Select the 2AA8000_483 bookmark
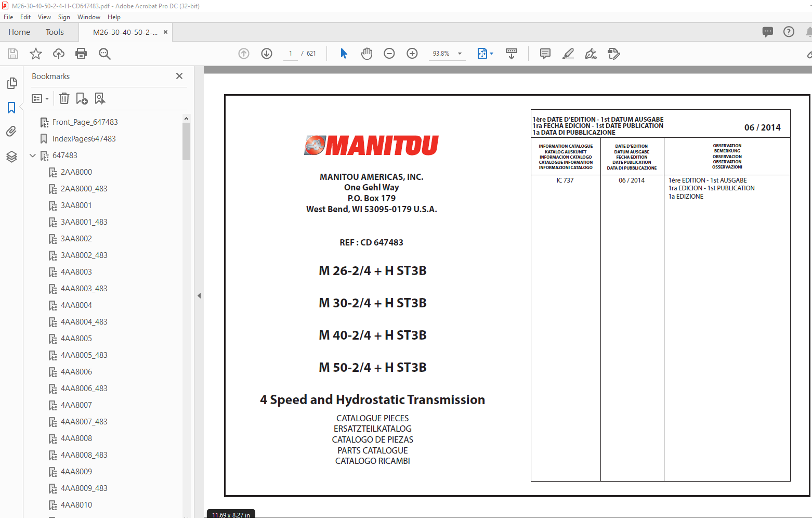 click(x=84, y=189)
